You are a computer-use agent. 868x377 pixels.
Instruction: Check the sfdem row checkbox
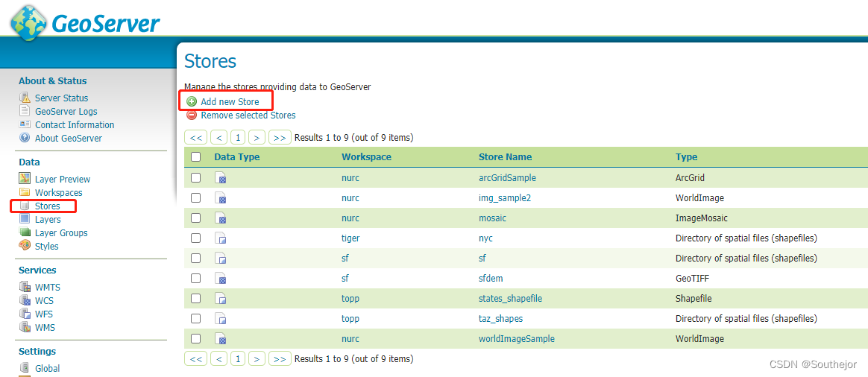pyautogui.click(x=195, y=278)
